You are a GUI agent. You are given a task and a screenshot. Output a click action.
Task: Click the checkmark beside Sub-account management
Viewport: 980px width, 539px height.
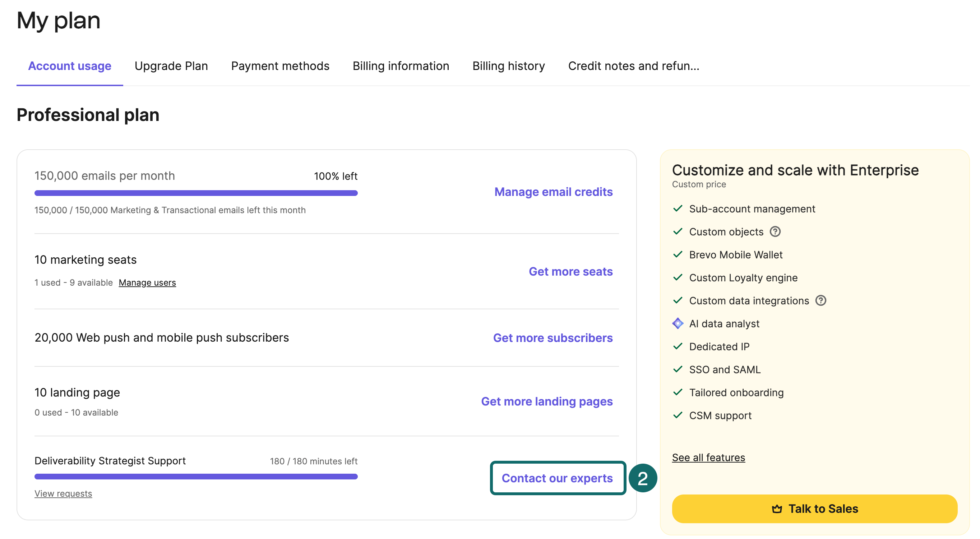coord(677,208)
